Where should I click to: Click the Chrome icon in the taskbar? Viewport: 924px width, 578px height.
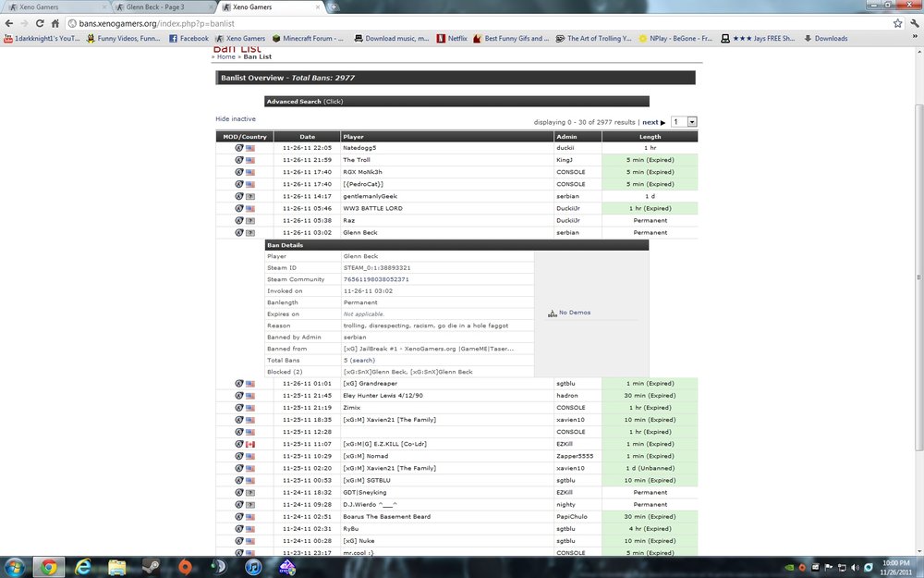pos(48,568)
